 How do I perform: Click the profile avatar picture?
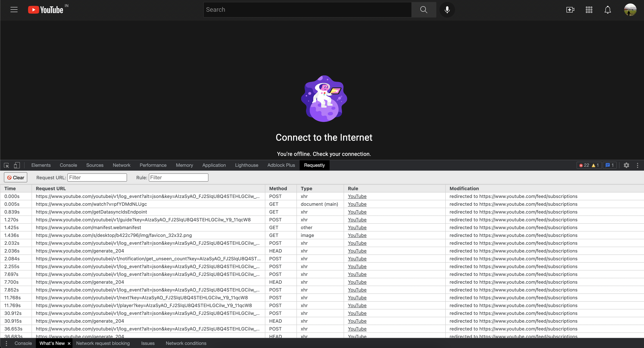(x=630, y=10)
